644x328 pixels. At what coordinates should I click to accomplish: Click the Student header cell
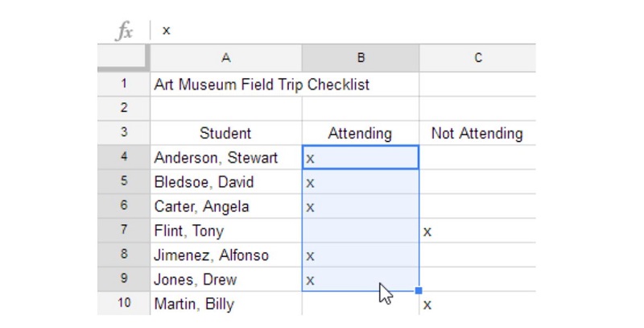pyautogui.click(x=226, y=133)
